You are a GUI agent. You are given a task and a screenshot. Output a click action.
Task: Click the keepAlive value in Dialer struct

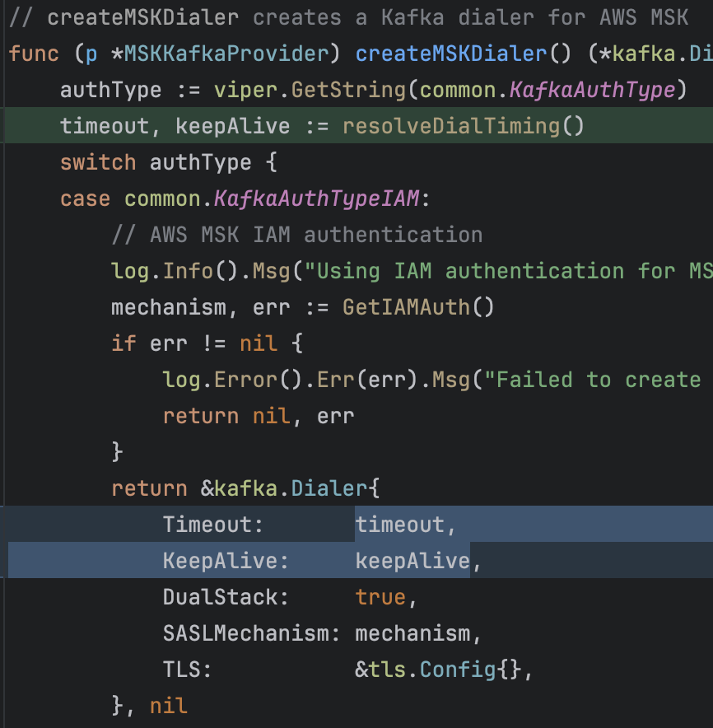click(412, 561)
